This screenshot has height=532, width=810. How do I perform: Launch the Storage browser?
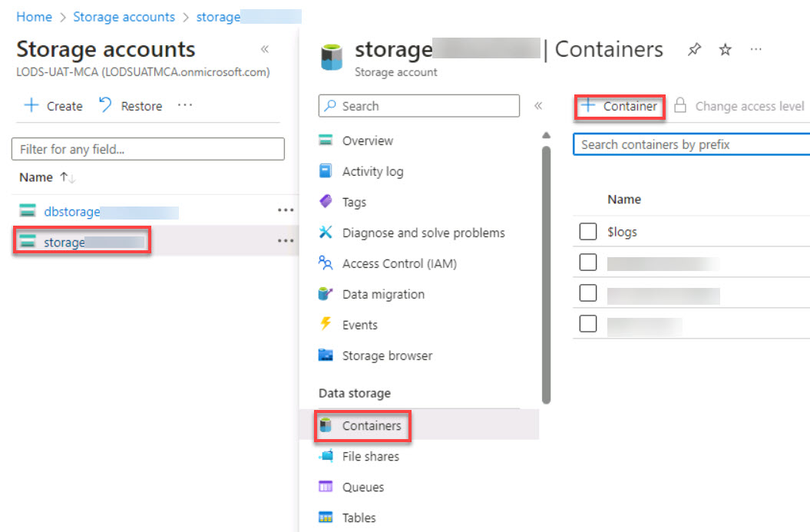click(x=386, y=355)
